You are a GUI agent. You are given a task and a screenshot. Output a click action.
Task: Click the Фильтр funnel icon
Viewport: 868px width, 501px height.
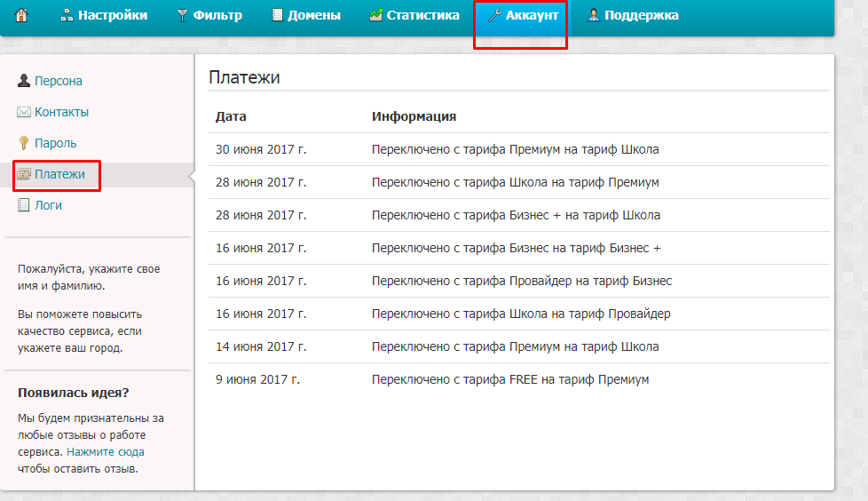coord(182,15)
